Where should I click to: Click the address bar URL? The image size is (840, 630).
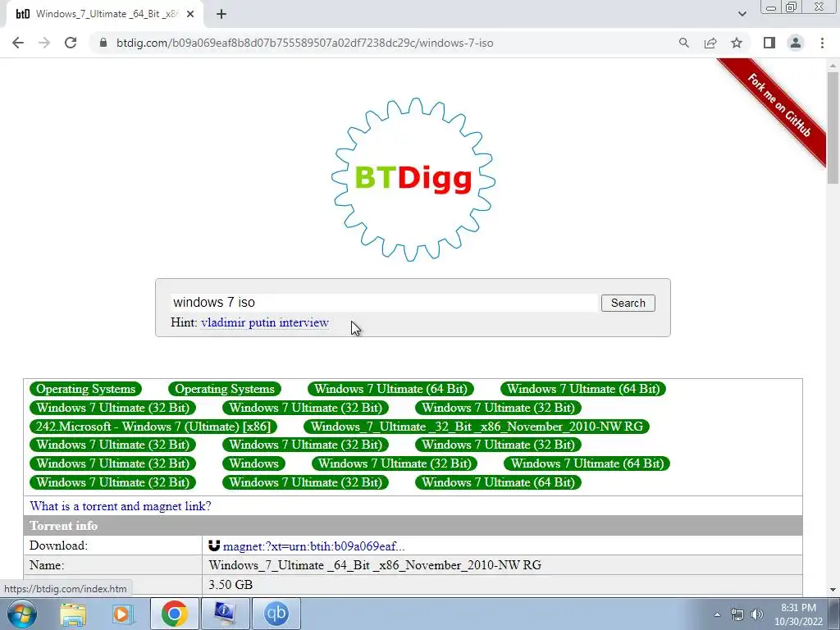pos(305,43)
